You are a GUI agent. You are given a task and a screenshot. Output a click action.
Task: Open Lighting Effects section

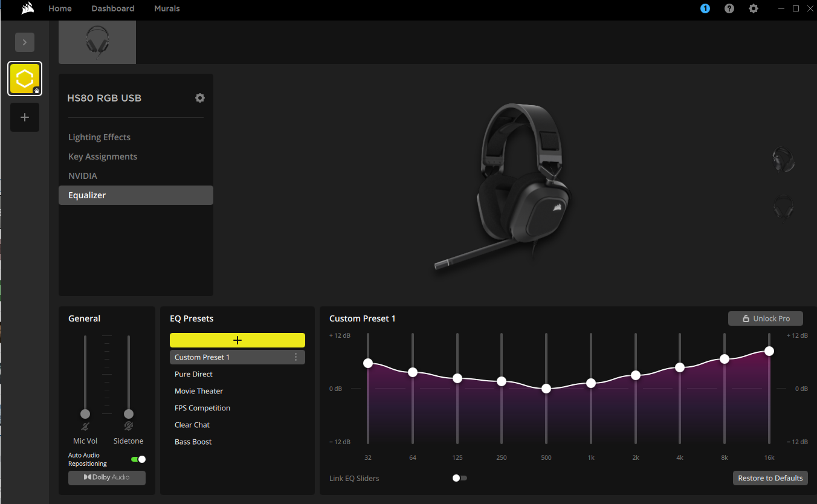pos(136,137)
